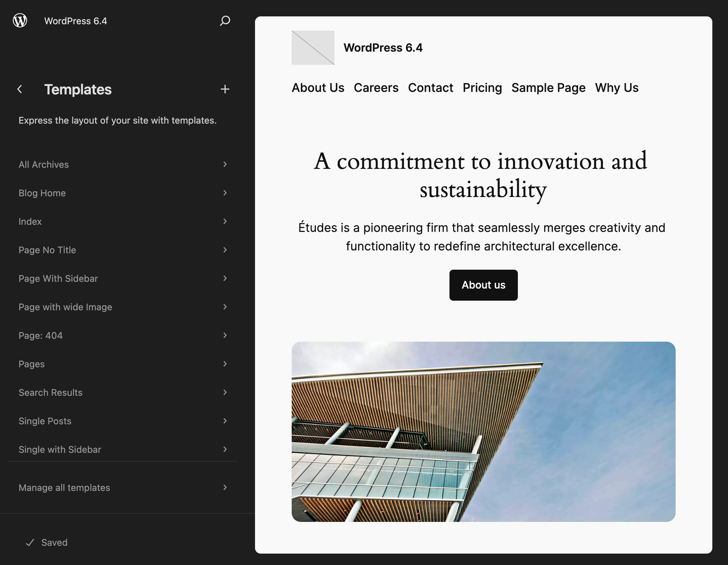Screen dimensions: 728x565
Task: Expand the Single with Sidebar chevron
Action: pos(224,449)
